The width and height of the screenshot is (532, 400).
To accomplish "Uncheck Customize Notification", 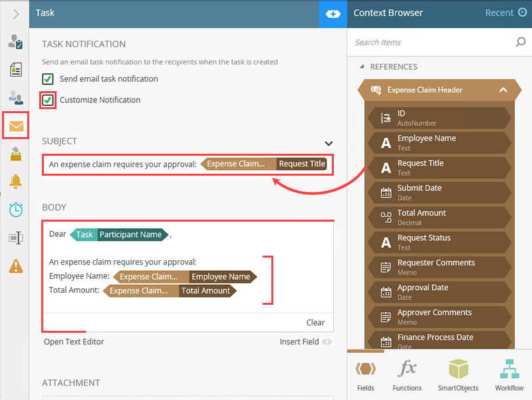I will [x=48, y=100].
